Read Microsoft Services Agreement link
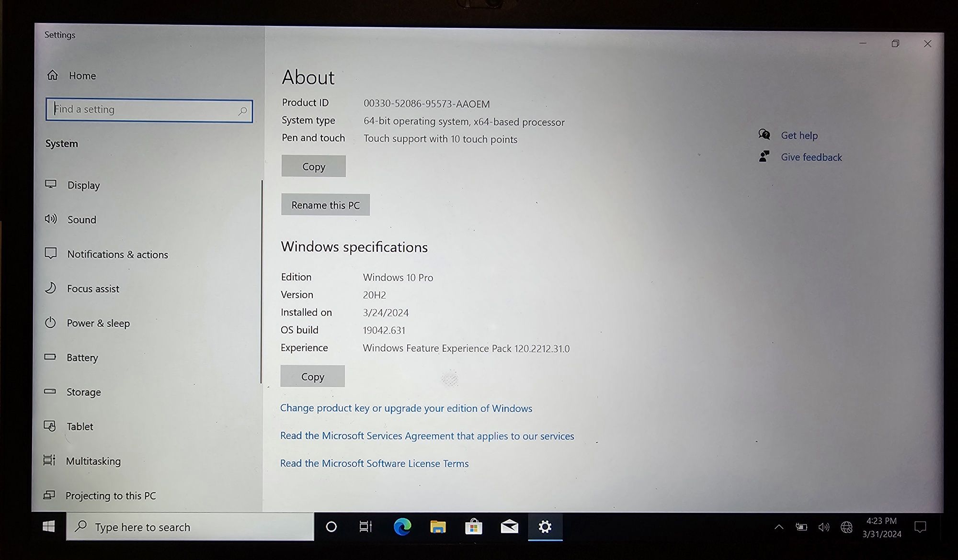 coord(427,436)
